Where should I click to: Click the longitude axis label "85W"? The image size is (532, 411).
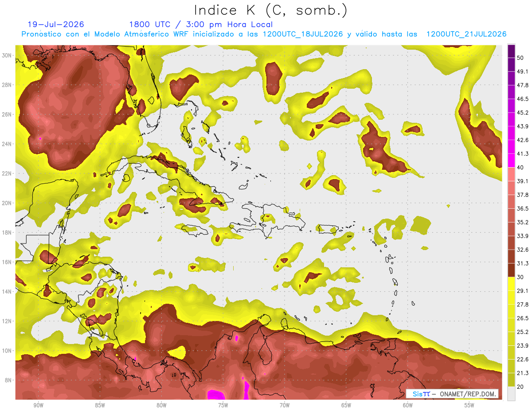(x=100, y=405)
